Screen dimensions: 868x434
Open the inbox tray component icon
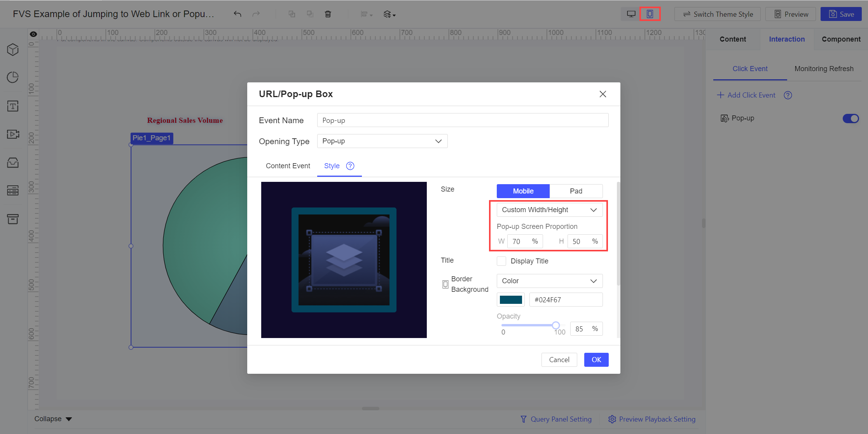13,162
